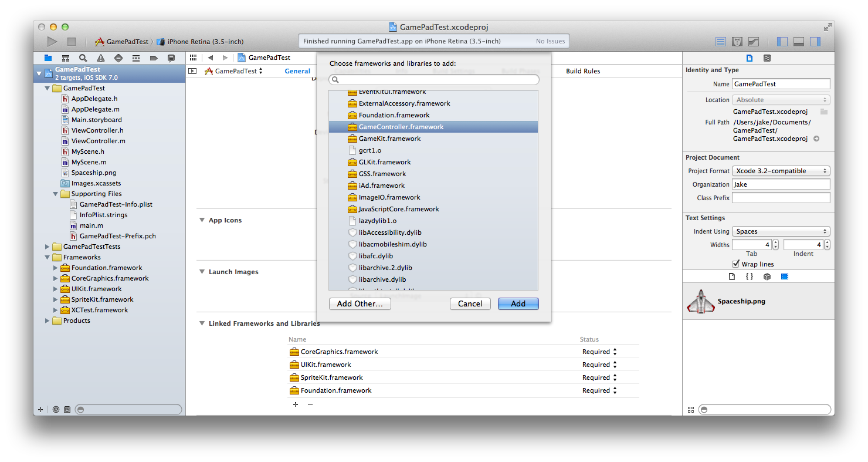The height and width of the screenshot is (462, 868).
Task: Switch to the Breakpoint navigator icon
Action: 154,58
